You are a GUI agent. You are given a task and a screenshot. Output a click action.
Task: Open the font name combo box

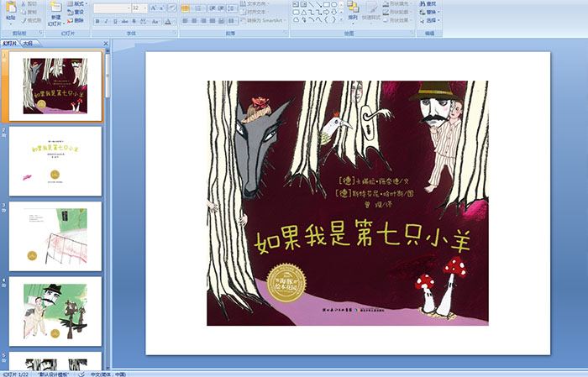[x=112, y=8]
